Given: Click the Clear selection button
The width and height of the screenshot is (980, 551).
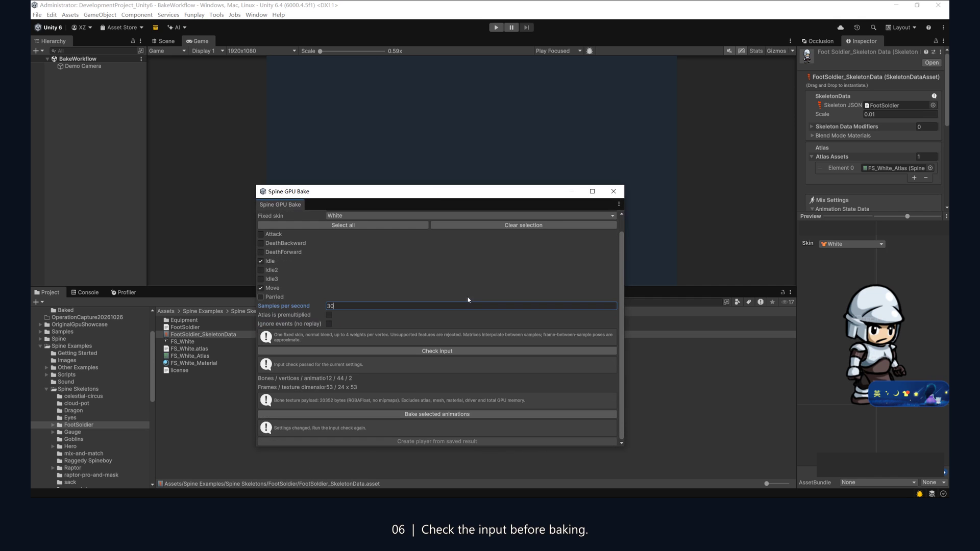Looking at the screenshot, I should point(523,225).
